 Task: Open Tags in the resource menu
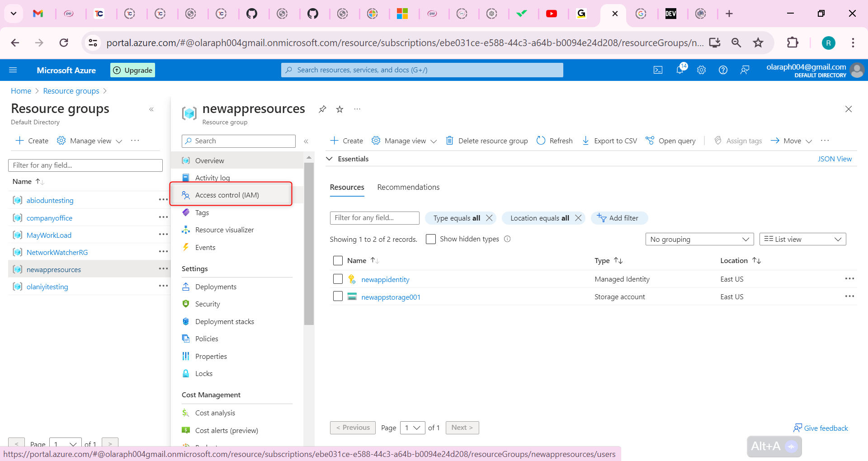[237, 212]
